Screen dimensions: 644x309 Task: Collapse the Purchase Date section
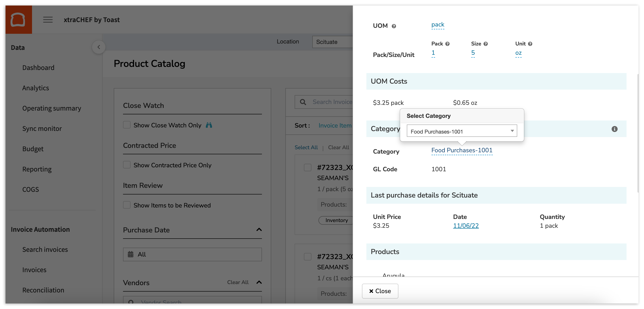pyautogui.click(x=259, y=230)
